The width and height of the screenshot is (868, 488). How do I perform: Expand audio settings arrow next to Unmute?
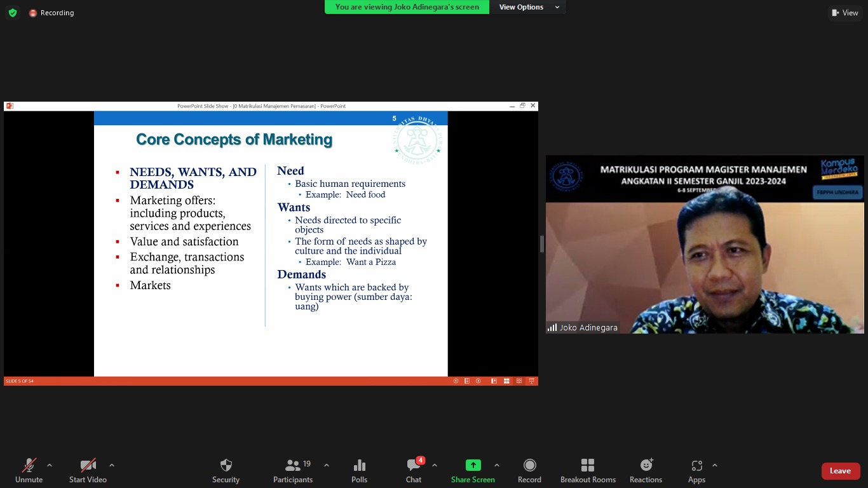click(50, 465)
